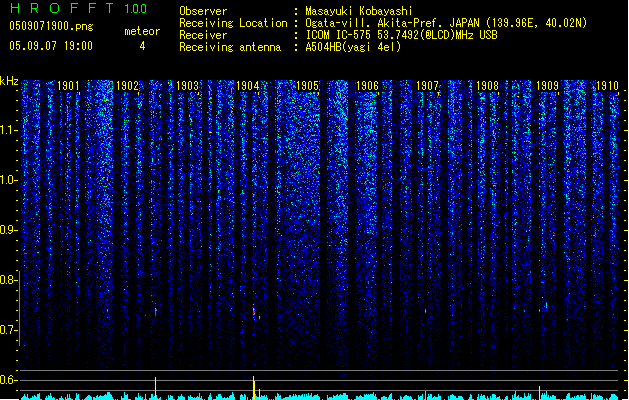Click the meteor count value 4
This screenshot has width=629, height=400.
coord(142,46)
